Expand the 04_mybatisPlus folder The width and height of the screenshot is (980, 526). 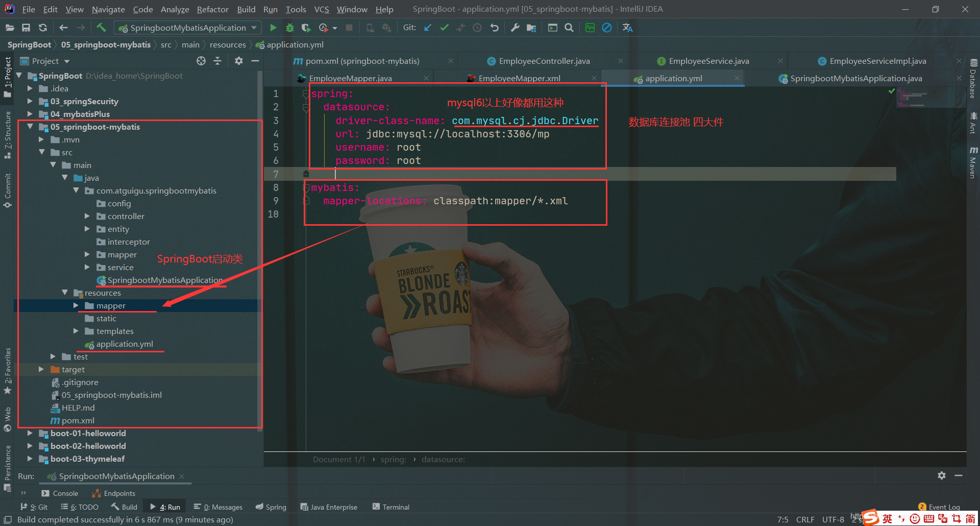(x=30, y=114)
